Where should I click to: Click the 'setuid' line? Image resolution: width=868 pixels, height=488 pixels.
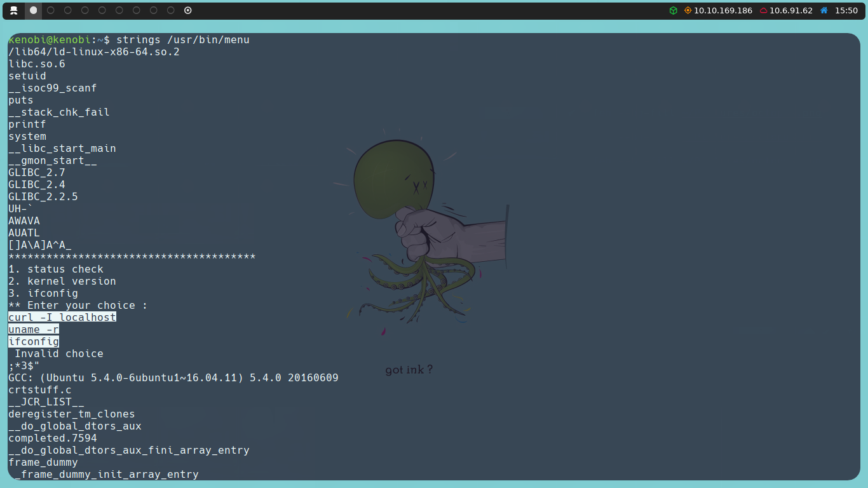pyautogui.click(x=27, y=76)
